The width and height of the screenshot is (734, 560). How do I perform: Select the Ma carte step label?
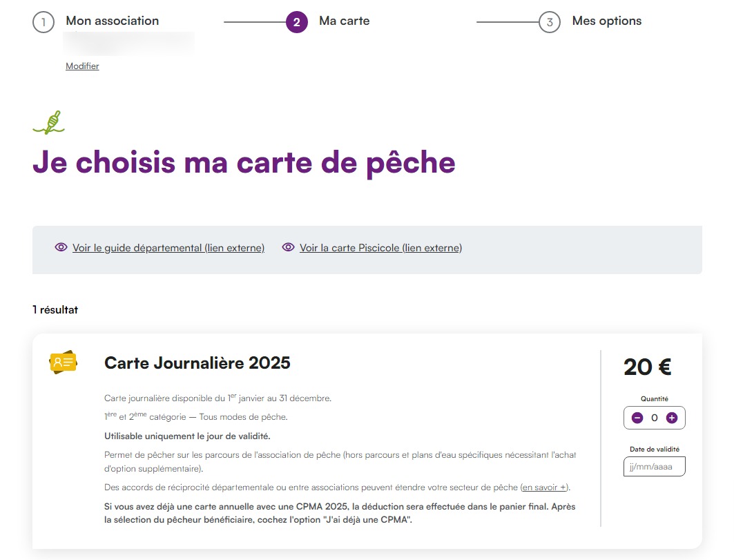click(344, 21)
